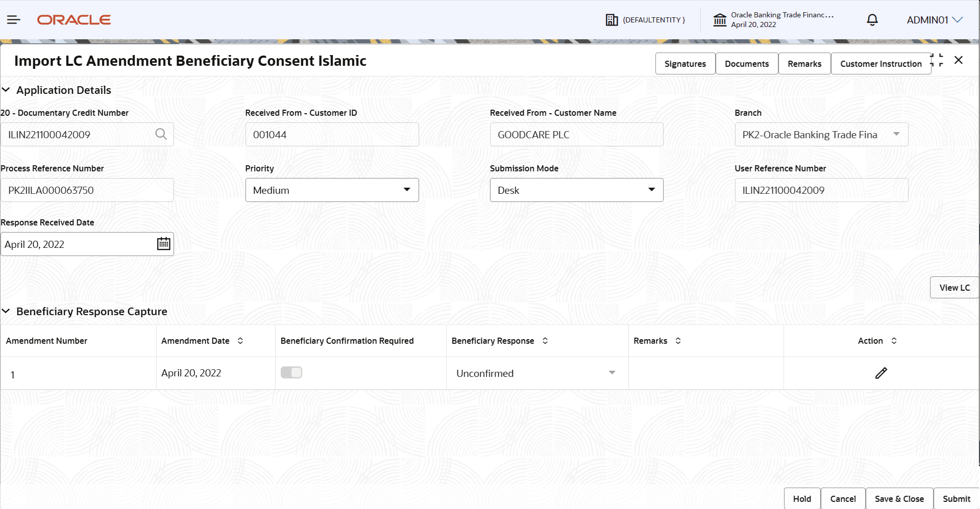Screen dimensions: 980x509
Task: Sort by the Beneficiary Response column arrows
Action: pyautogui.click(x=545, y=341)
